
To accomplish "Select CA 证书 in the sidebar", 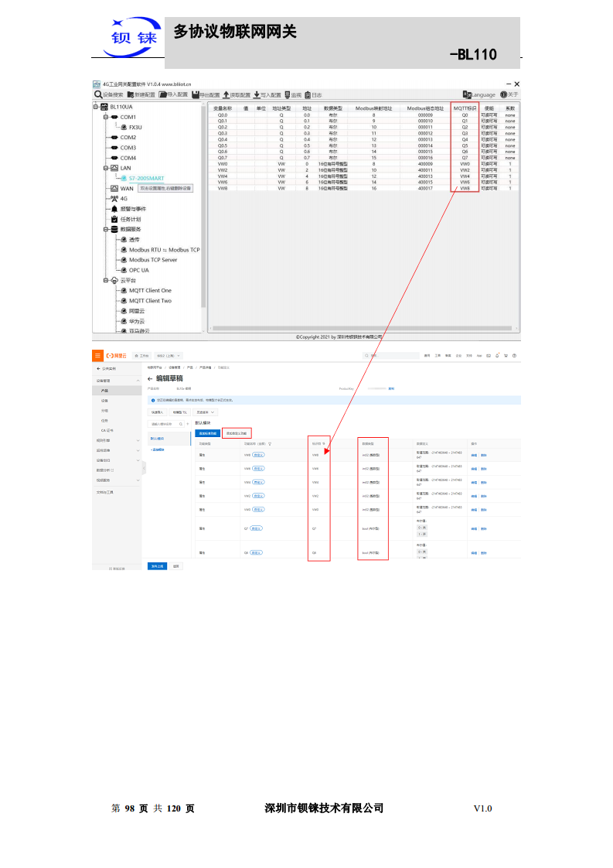I will 107,430.
